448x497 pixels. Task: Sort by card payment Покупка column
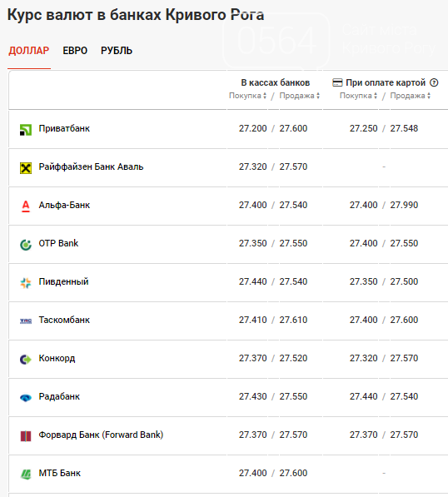click(x=358, y=96)
